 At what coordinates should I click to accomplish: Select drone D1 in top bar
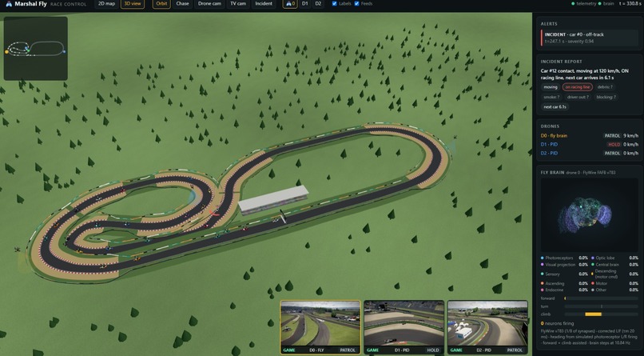304,4
